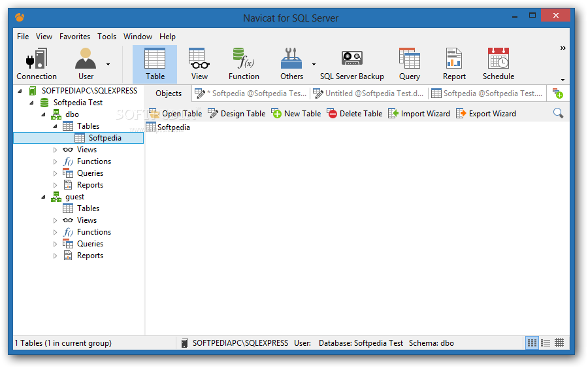Click the New Table button
Image resolution: width=588 pixels, height=368 pixels.
(x=296, y=113)
